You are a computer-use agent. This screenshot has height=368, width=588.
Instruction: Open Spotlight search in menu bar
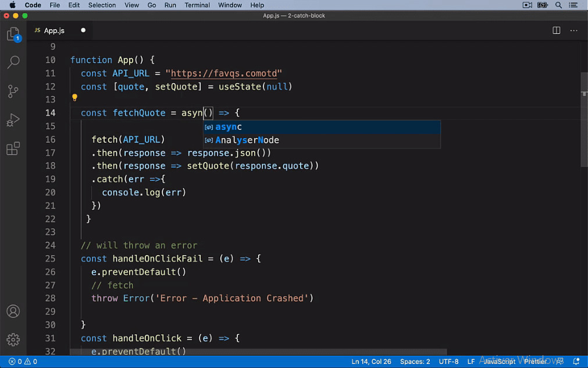[x=558, y=5]
